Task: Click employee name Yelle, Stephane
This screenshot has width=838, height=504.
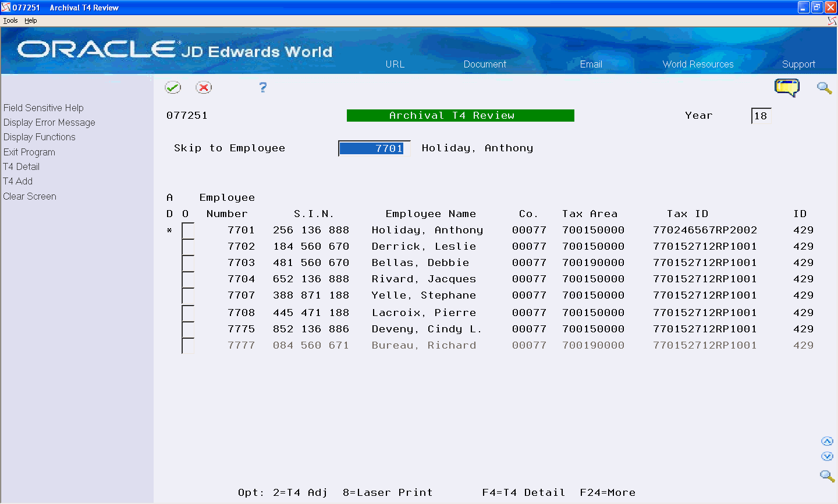Action: coord(424,296)
